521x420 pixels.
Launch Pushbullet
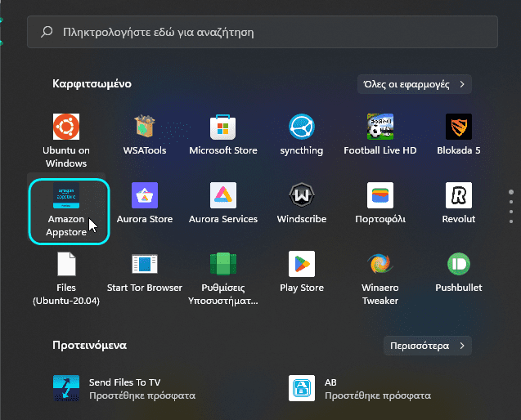(x=459, y=272)
